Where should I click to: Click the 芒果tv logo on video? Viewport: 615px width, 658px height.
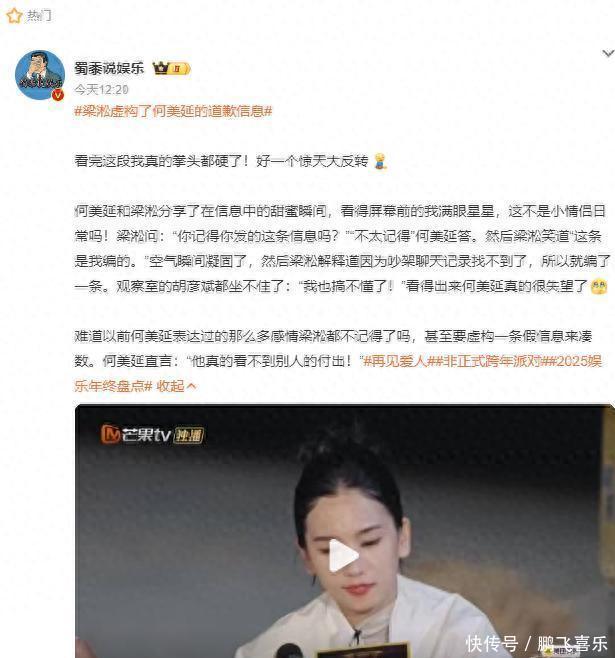(x=136, y=434)
